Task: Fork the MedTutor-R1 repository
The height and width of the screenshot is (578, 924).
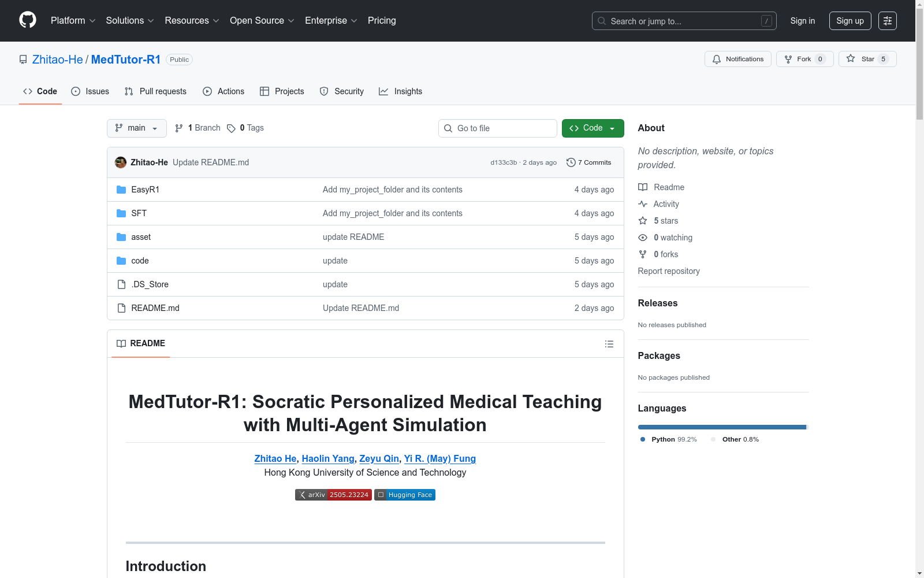Action: [x=804, y=59]
